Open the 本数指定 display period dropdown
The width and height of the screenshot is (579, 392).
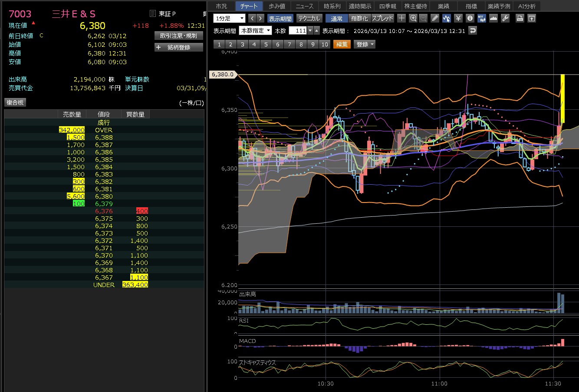(256, 30)
